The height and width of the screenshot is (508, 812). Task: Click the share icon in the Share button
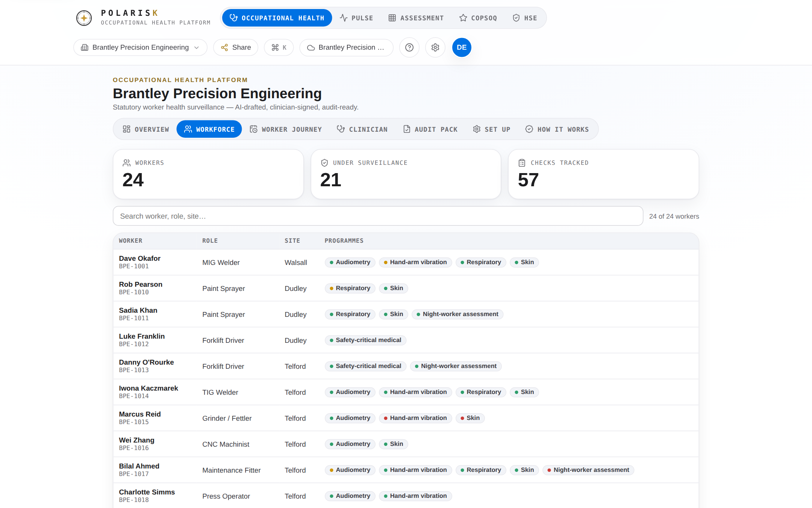tap(224, 47)
